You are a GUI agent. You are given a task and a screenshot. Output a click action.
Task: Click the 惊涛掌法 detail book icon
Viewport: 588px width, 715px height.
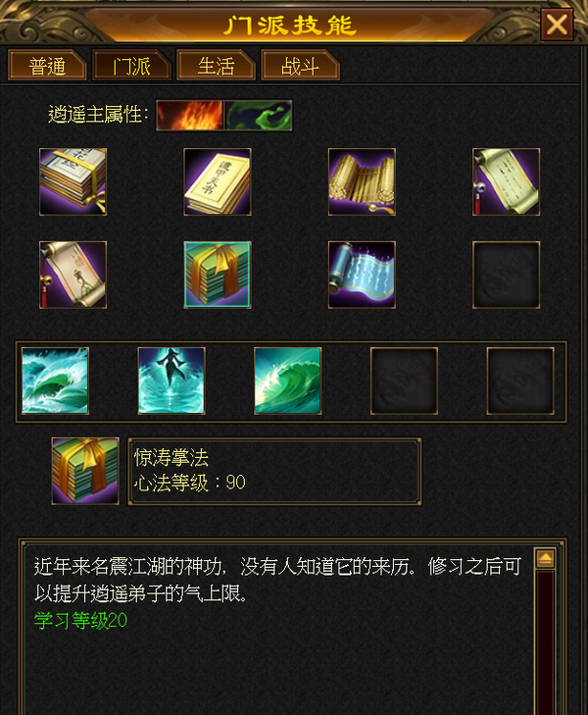click(85, 471)
